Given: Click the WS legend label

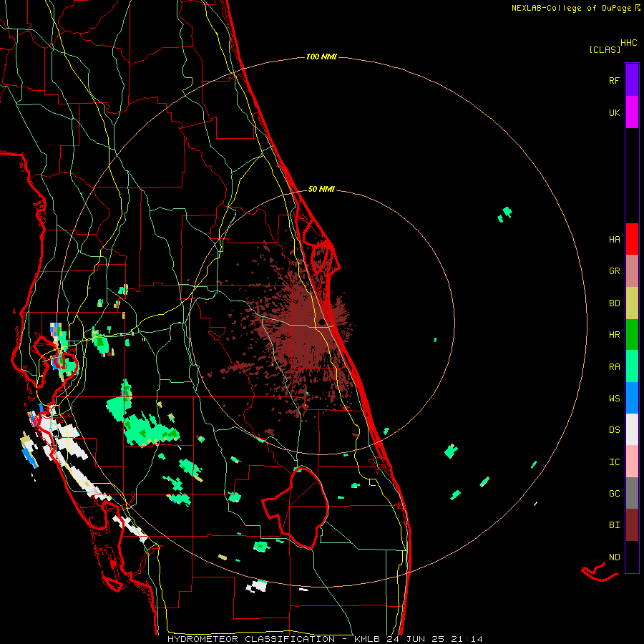Looking at the screenshot, I should tap(615, 398).
